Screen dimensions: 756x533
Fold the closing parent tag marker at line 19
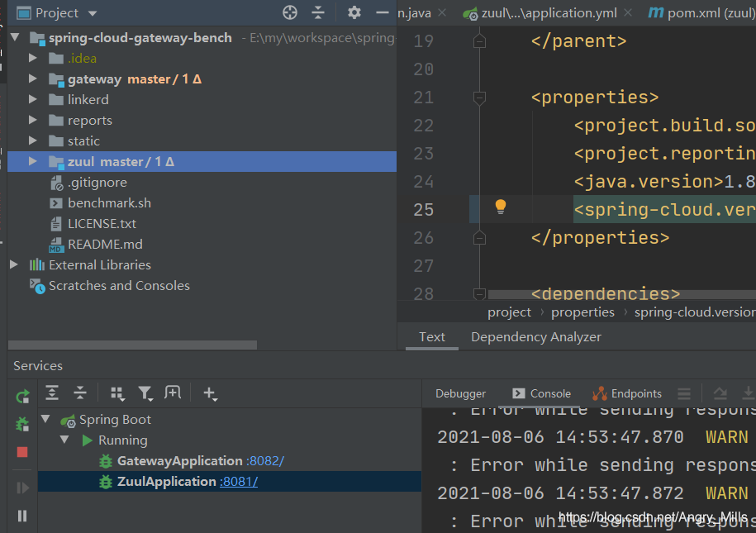pyautogui.click(x=479, y=41)
